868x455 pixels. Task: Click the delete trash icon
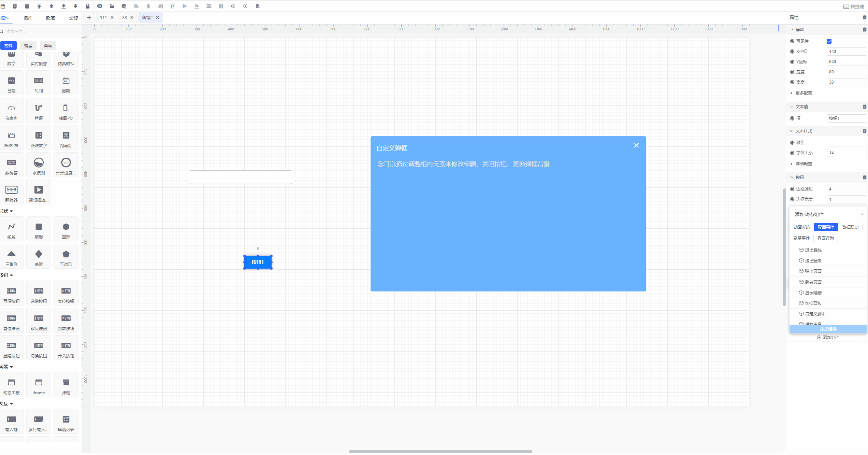[x=27, y=6]
